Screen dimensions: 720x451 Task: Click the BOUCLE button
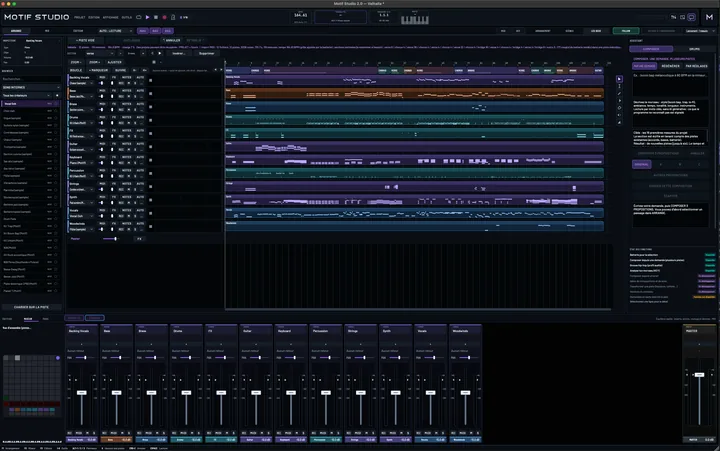(x=76, y=70)
